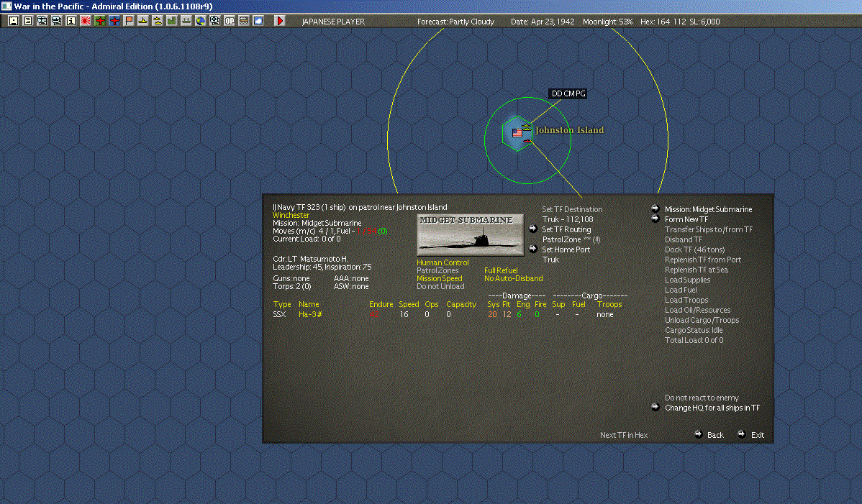The width and height of the screenshot is (862, 504).
Task: Click the Endure column header
Action: click(x=381, y=304)
